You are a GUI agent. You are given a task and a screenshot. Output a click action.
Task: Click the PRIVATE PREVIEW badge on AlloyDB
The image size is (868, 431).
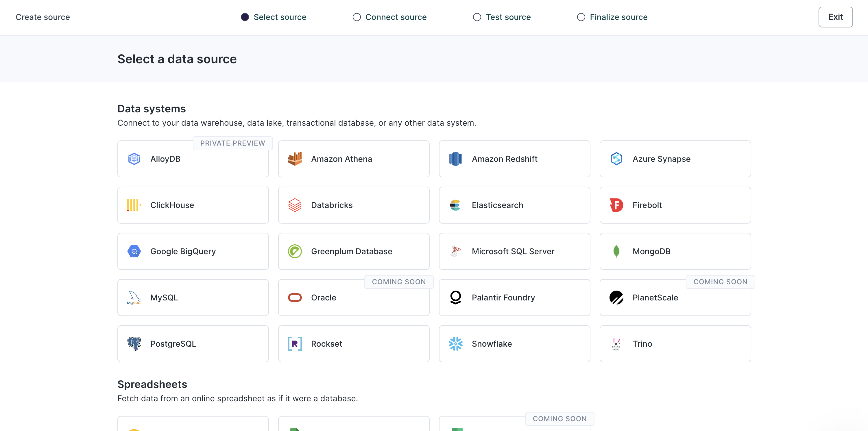[x=233, y=143]
